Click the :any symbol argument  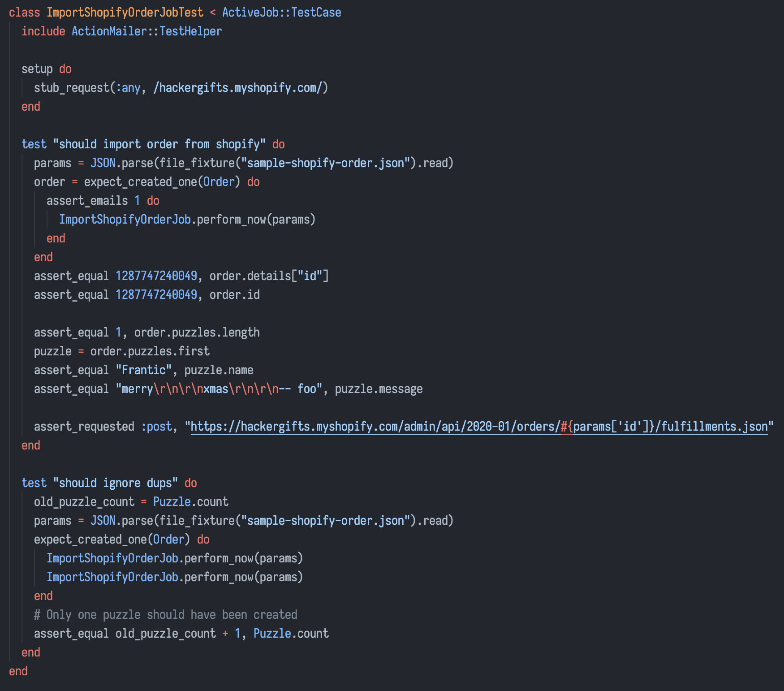click(x=128, y=88)
